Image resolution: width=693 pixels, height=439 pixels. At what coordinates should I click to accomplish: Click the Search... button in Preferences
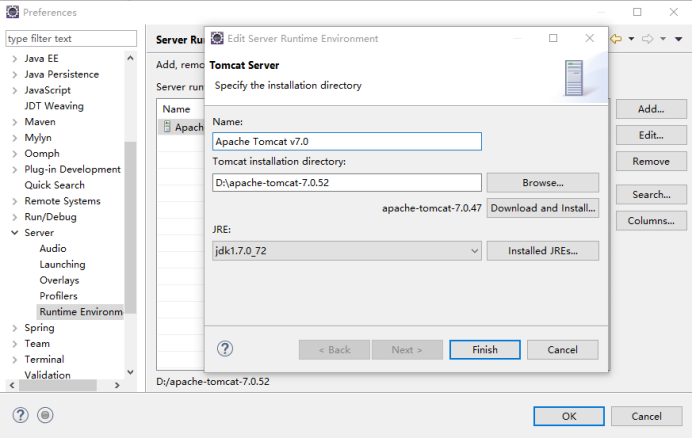(x=651, y=195)
